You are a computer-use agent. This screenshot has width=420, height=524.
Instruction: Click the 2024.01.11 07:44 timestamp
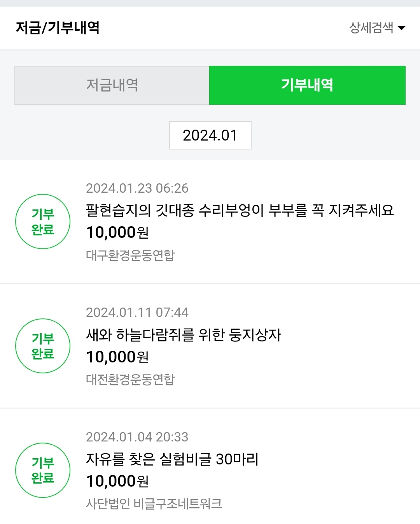point(137,313)
